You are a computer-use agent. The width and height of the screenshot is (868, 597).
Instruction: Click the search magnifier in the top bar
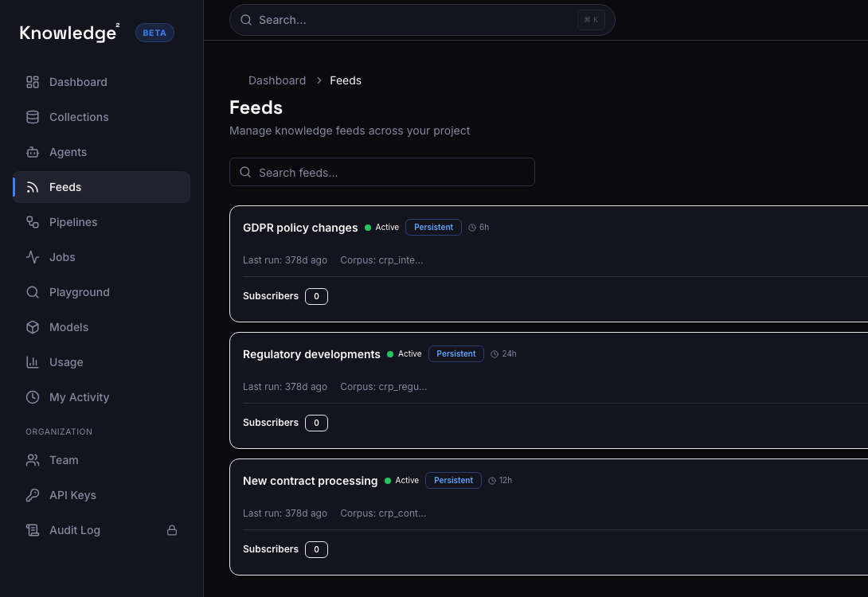click(x=246, y=20)
